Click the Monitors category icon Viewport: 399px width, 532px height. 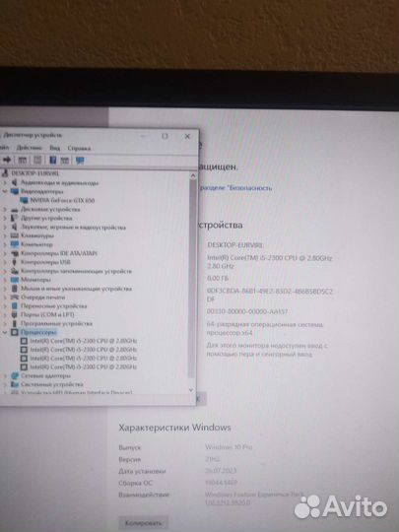(14, 280)
